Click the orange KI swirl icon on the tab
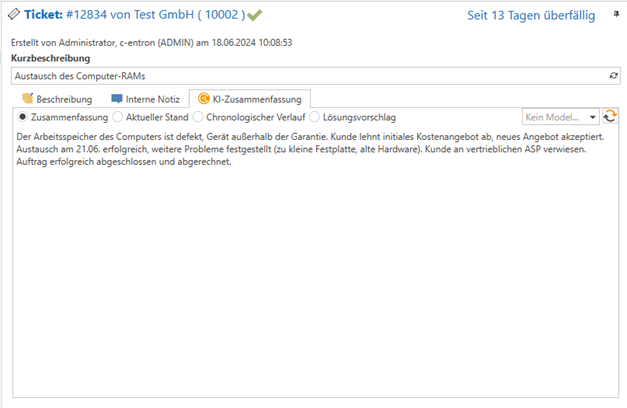The image size is (627, 408). [203, 99]
